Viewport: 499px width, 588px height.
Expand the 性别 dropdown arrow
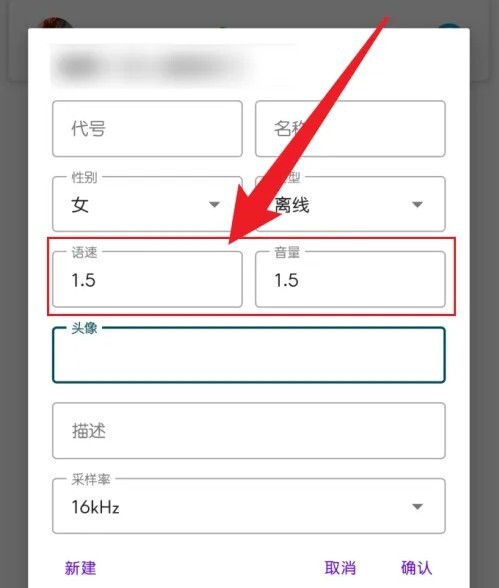[x=214, y=204]
